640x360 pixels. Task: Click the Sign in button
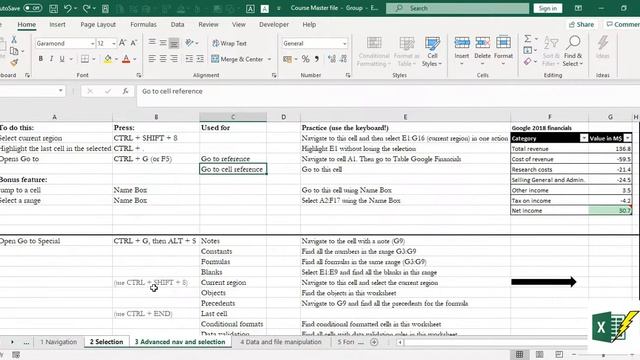tap(547, 8)
